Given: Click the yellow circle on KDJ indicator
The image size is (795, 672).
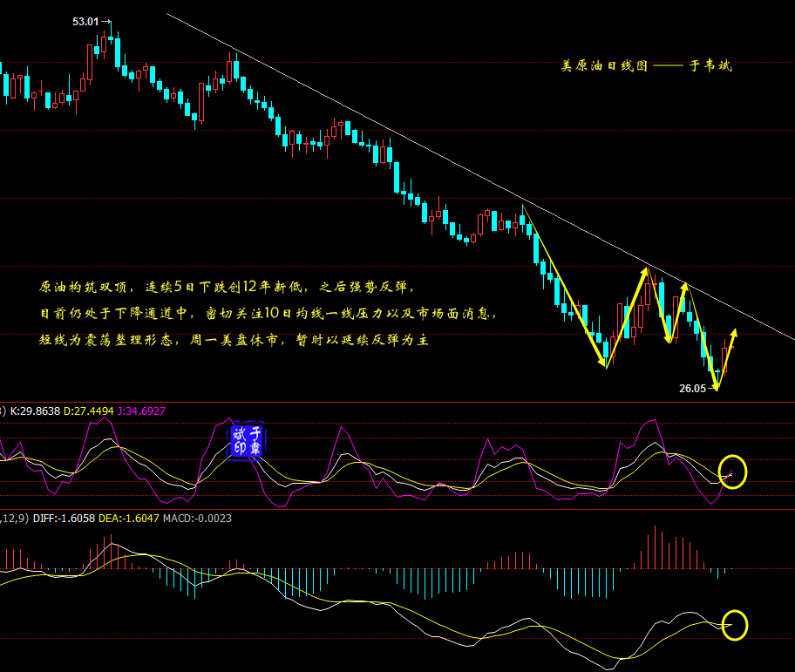Looking at the screenshot, I should pos(733,472).
